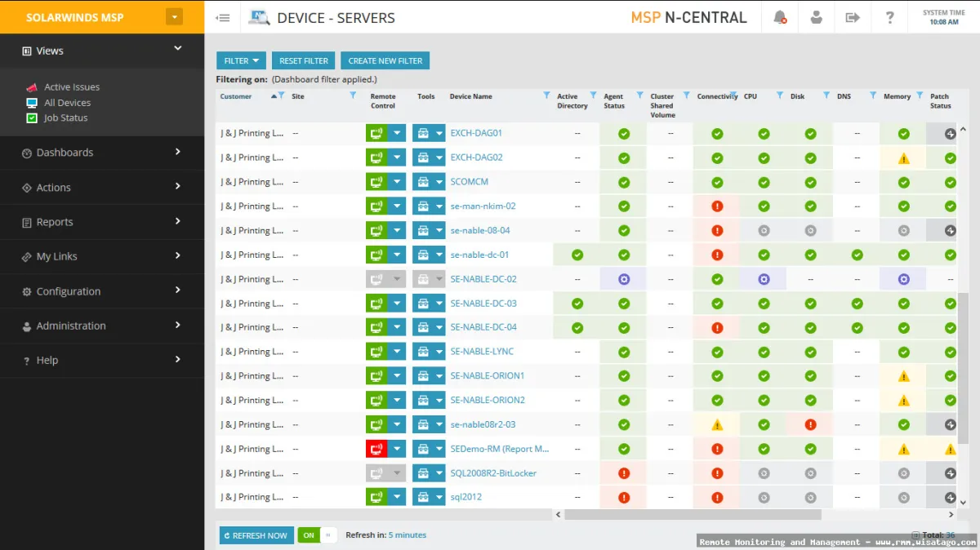This screenshot has width=980, height=550.
Task: Click the RESET FILTER button
Action: 304,60
